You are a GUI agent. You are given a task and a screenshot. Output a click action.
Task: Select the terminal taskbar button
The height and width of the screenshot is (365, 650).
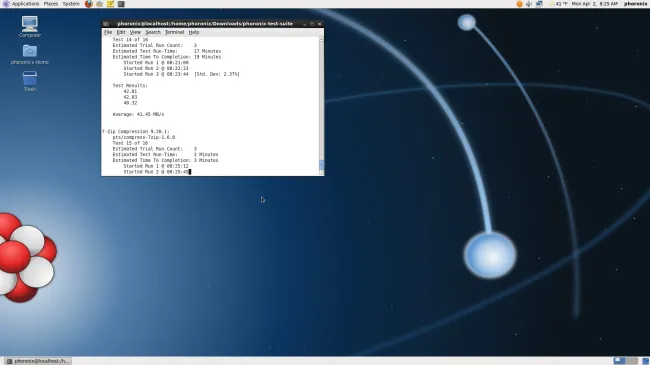(38, 361)
